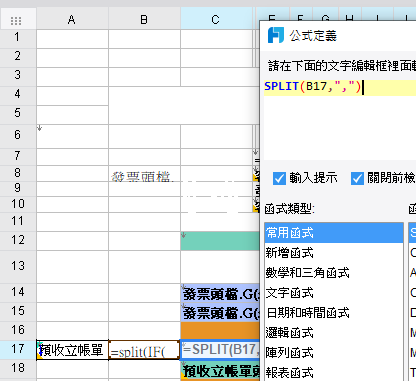
Task: Click cell A17 containing 預收立帳單
Action: [72, 350]
